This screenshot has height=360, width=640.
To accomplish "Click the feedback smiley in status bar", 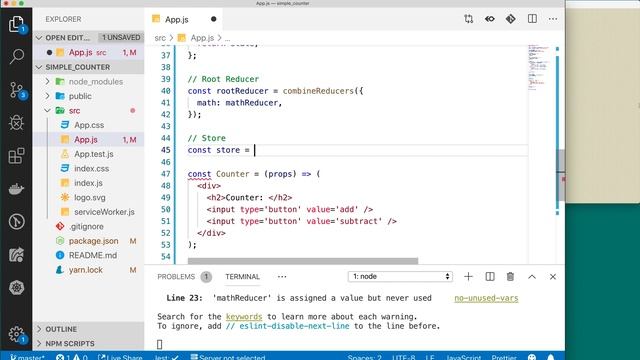I will (x=532, y=357).
